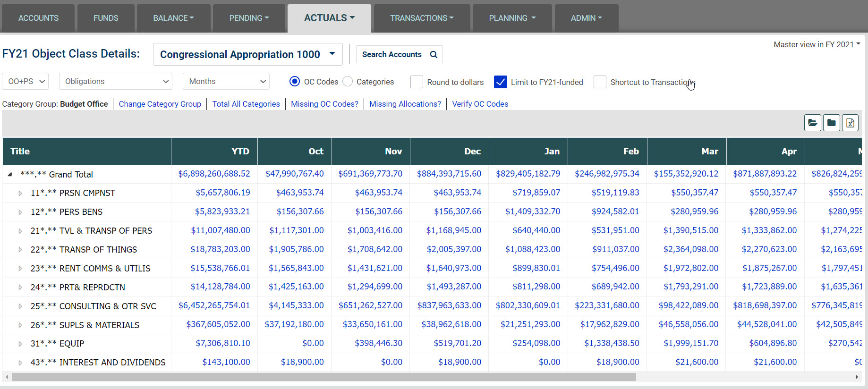868x389 pixels.
Task: Click Jan value $802,330,609.01
Action: [528, 305]
